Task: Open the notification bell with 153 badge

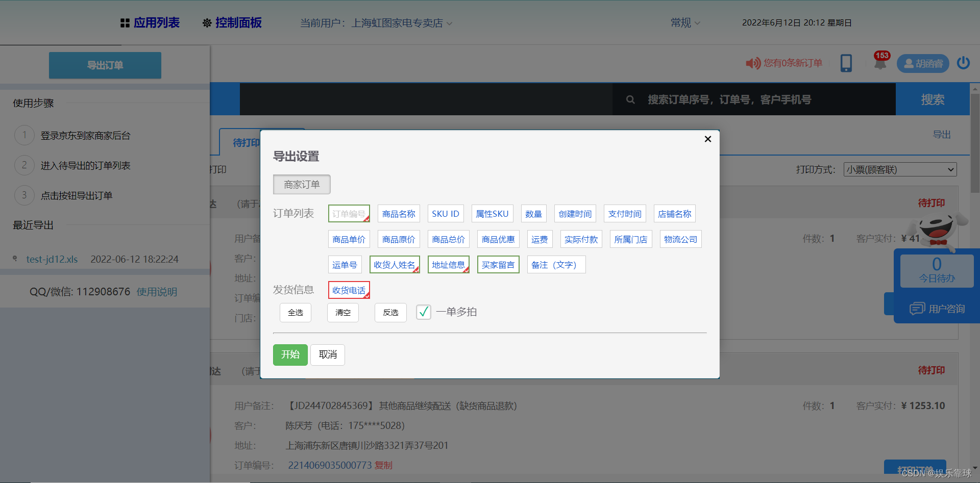Action: (x=880, y=62)
